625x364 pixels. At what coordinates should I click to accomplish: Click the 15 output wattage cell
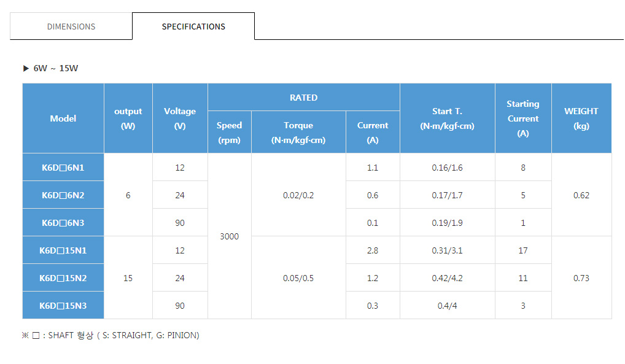pos(128,278)
